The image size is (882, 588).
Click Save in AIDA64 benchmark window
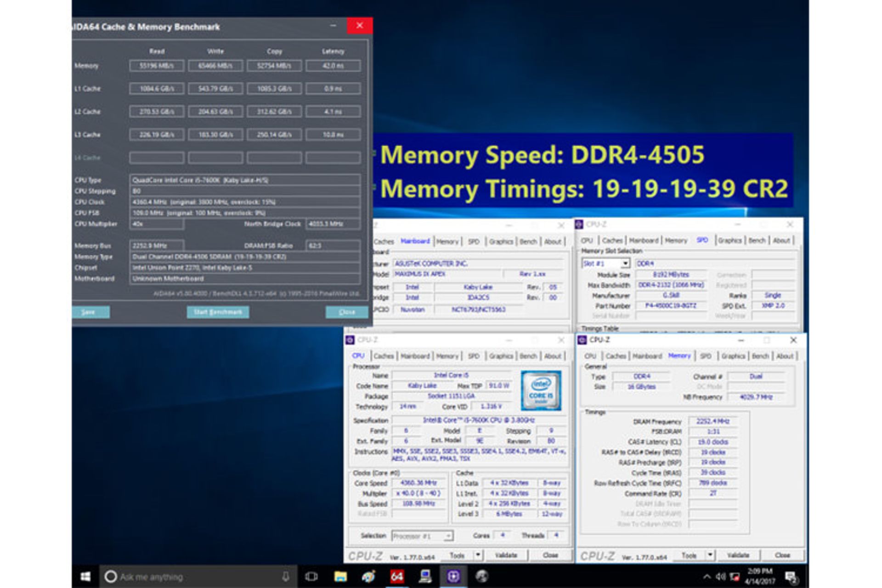click(89, 312)
